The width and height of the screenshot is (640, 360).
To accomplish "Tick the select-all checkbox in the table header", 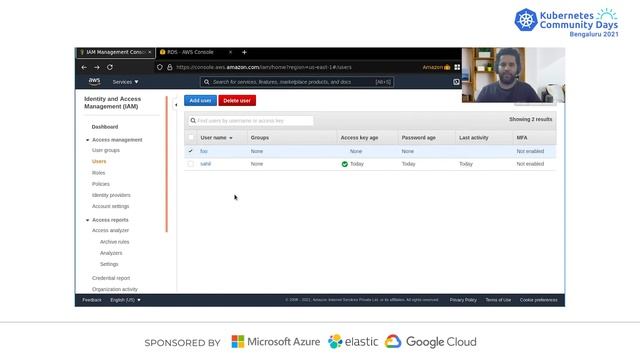I will 191,138.
